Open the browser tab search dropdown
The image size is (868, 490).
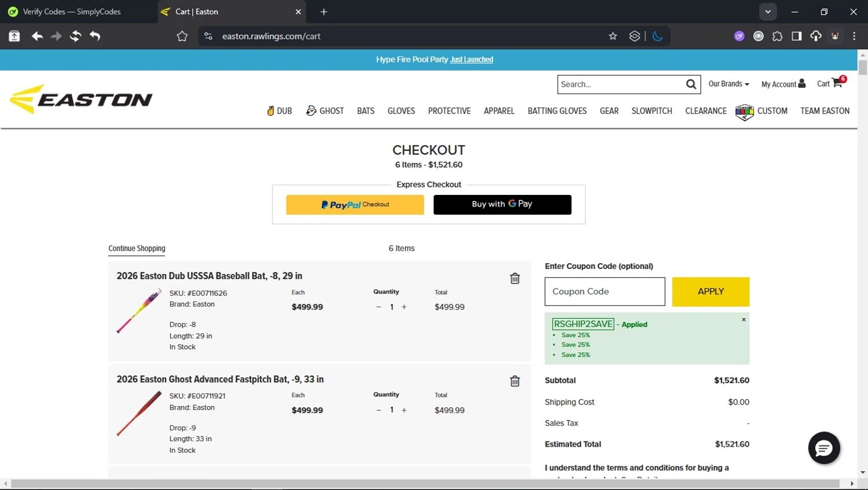click(767, 12)
